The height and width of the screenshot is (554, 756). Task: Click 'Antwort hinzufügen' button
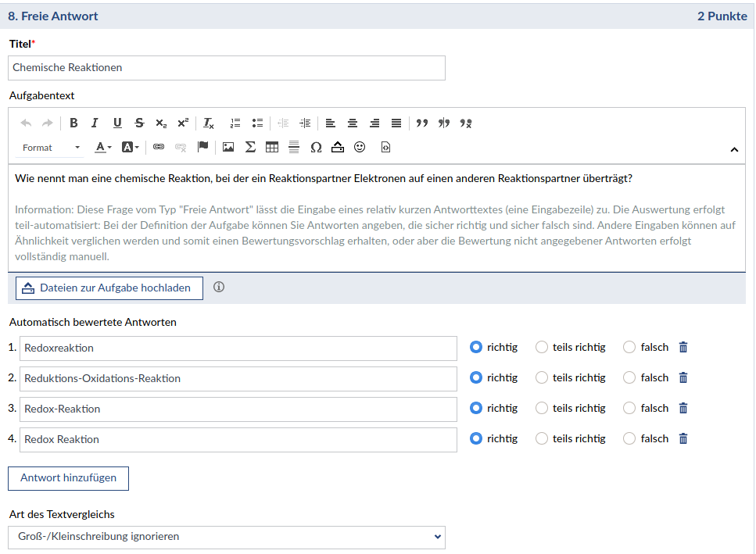[68, 478]
